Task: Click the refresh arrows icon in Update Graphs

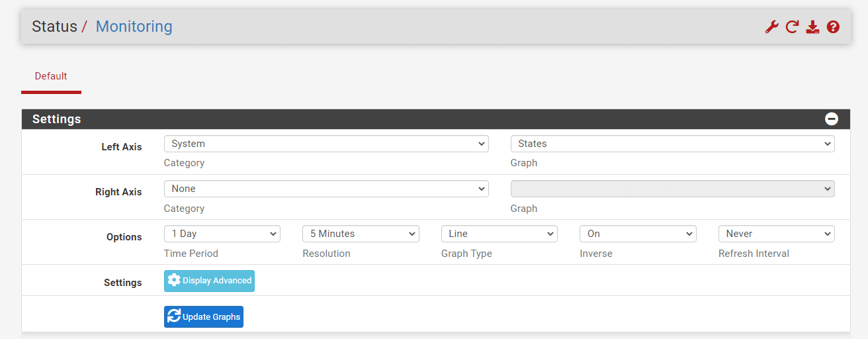Action: (174, 316)
